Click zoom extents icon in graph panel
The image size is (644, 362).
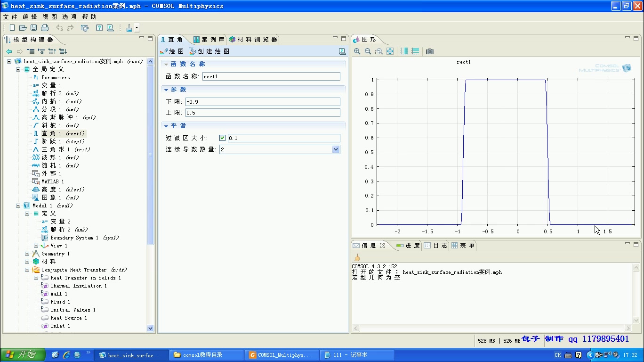(x=390, y=51)
